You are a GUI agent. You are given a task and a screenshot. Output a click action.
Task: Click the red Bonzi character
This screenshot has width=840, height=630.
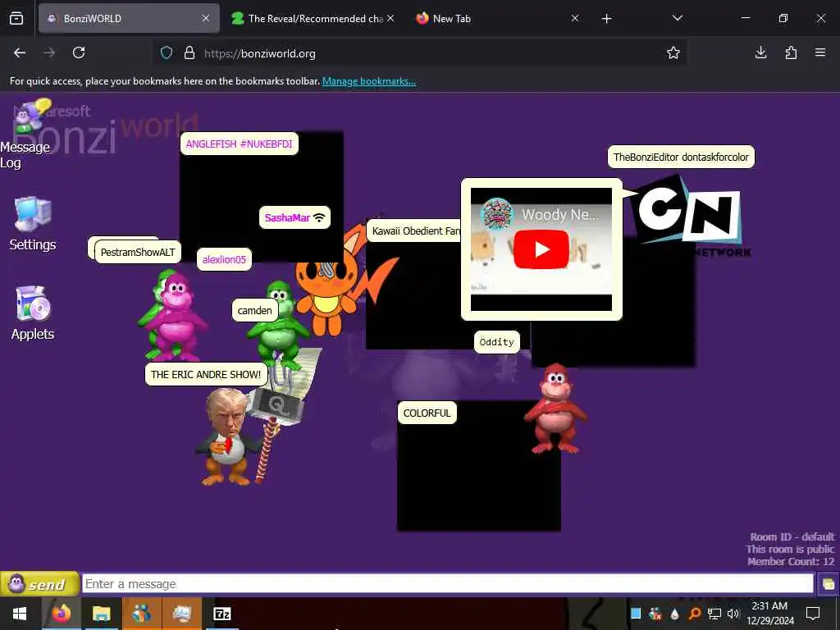[x=555, y=409]
